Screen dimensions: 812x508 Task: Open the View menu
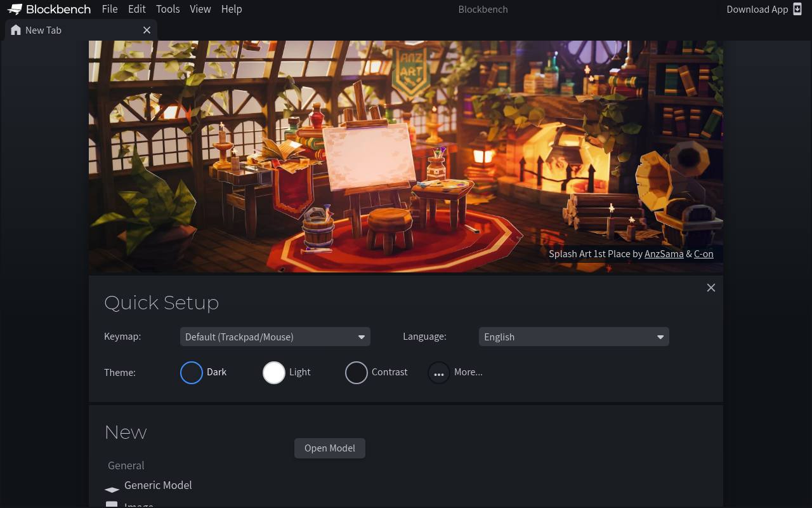pyautogui.click(x=200, y=9)
